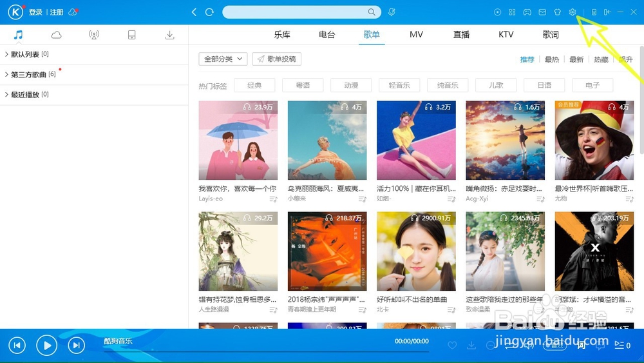Open the mobile device icon in title bar
This screenshot has height=363, width=644.
[594, 12]
